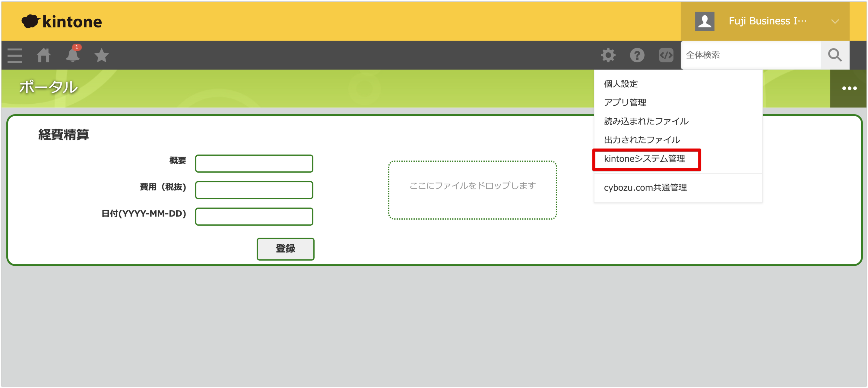Select 個人設定 from the settings menu
This screenshot has height=388, width=868.
621,84
